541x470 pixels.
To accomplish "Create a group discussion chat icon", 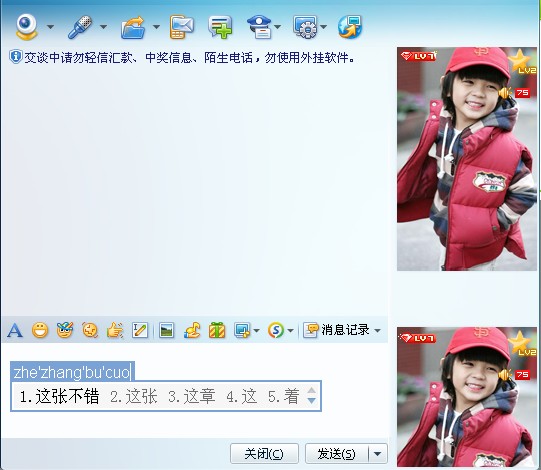I will click(x=220, y=27).
